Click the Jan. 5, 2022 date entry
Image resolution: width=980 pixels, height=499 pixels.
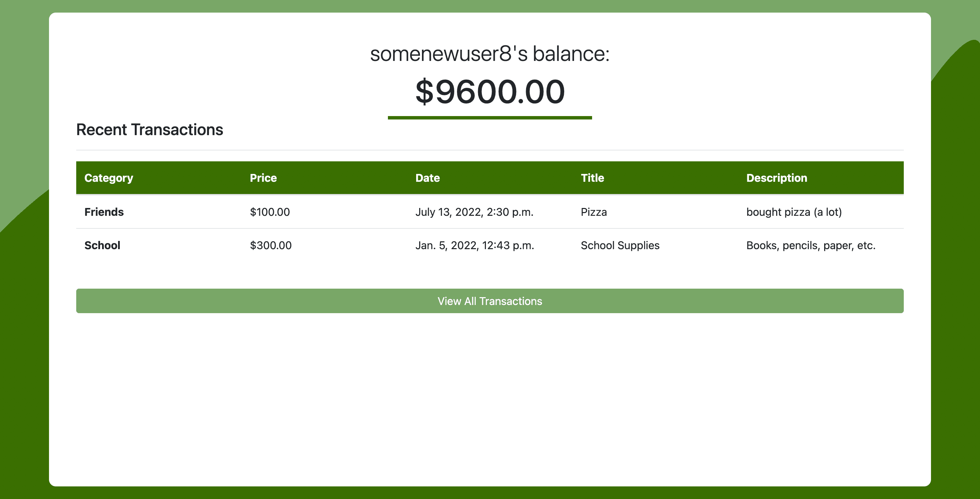(x=475, y=245)
